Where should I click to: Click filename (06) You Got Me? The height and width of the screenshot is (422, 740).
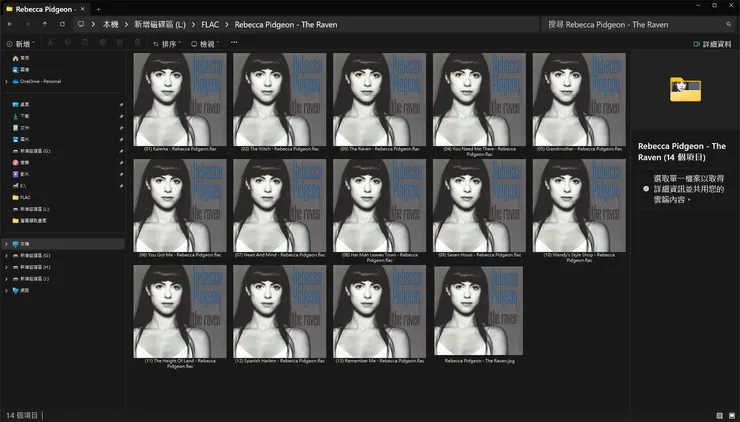(180, 255)
